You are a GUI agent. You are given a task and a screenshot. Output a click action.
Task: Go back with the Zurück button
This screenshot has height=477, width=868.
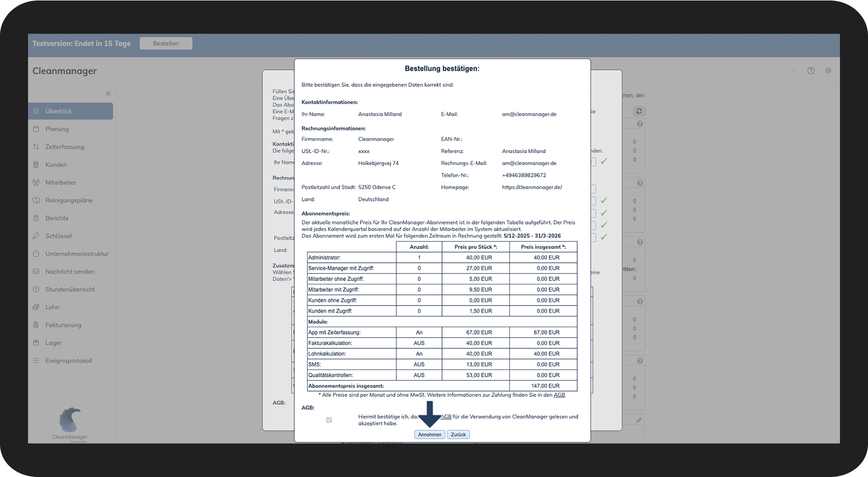pyautogui.click(x=458, y=435)
